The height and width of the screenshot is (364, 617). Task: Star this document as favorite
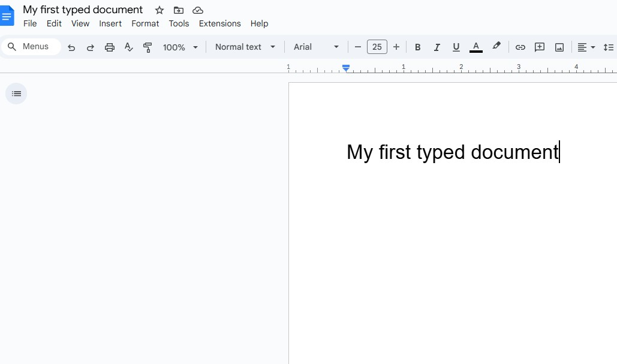point(159,10)
